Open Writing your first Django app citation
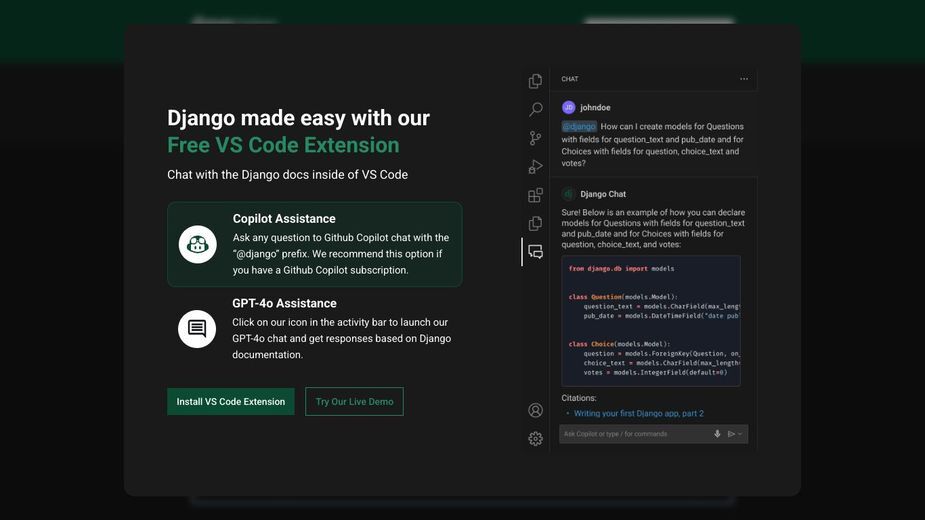 [639, 413]
